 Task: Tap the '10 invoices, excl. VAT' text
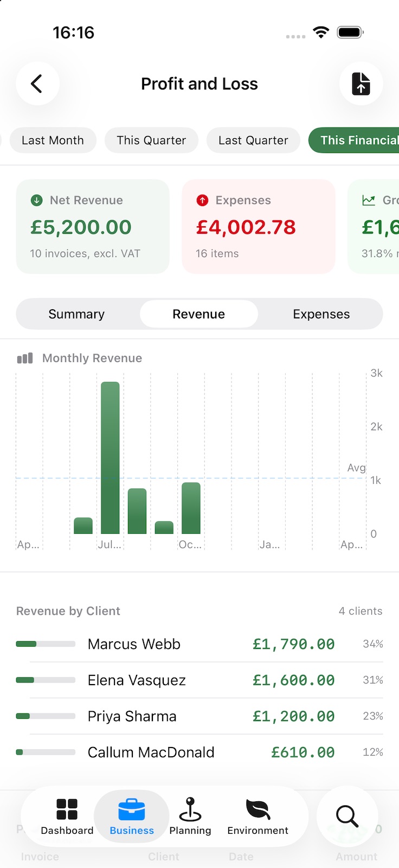(85, 253)
